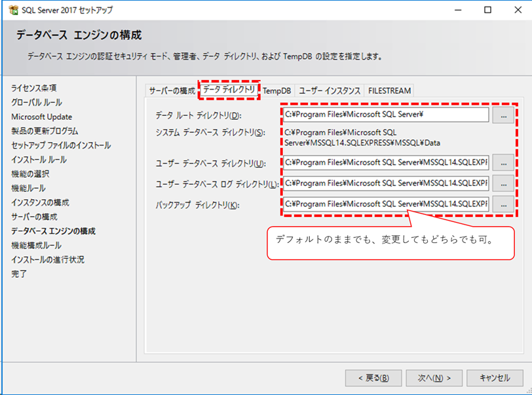Select サーバーの構成 step in sidebar
This screenshot has height=395, width=532.
click(x=34, y=217)
